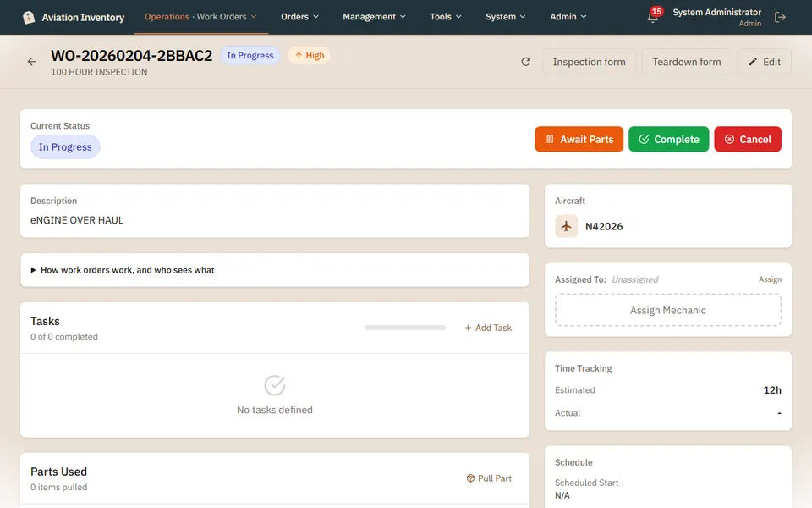Click the description text eNGINE OVER HAUL
The height and width of the screenshot is (508, 812).
tap(77, 220)
